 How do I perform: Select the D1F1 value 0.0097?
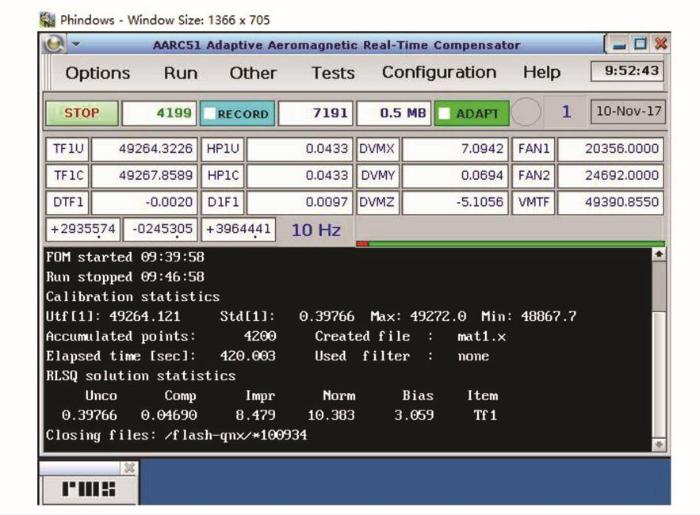click(x=300, y=203)
